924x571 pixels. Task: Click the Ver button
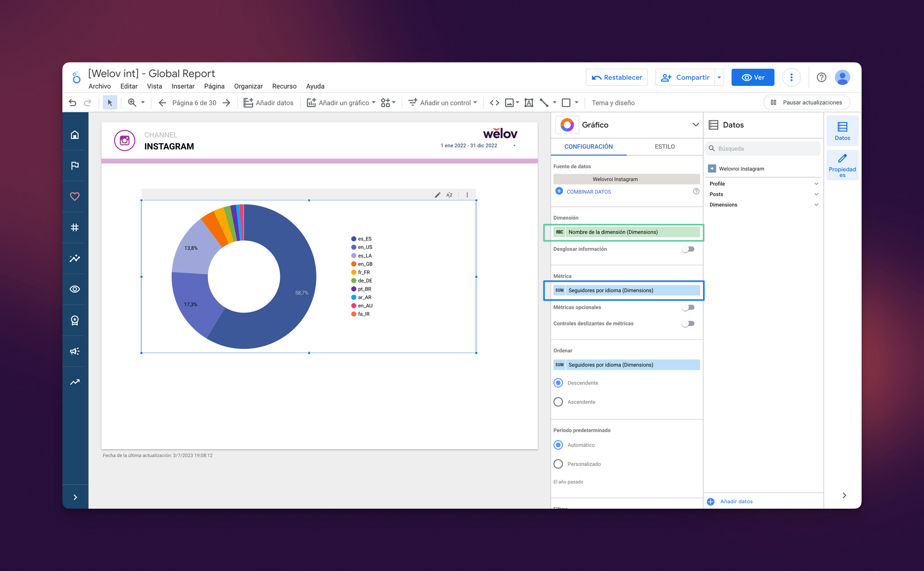pos(753,78)
